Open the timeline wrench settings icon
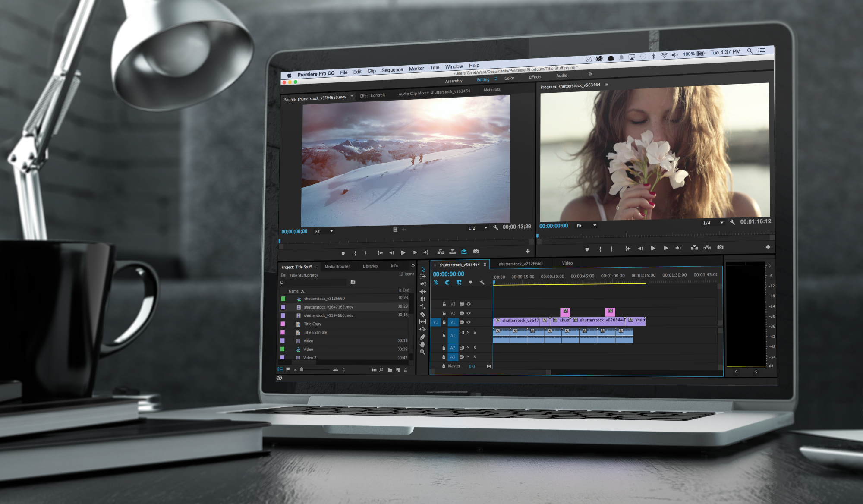863x504 pixels. 482,282
